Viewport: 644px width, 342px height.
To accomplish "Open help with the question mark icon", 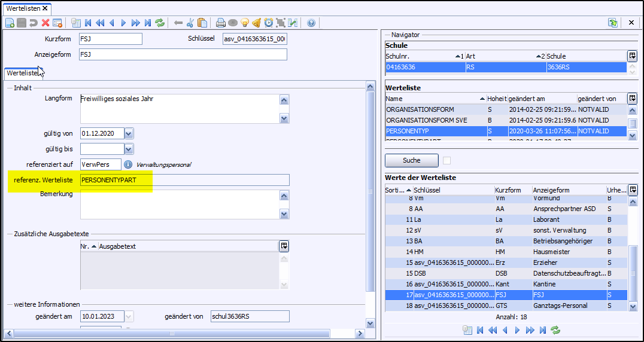I will click(x=311, y=23).
